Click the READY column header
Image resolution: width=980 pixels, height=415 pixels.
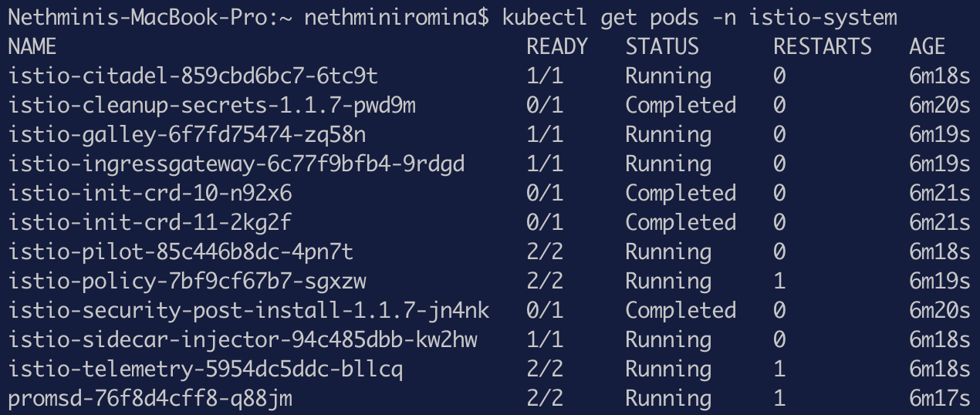coord(557,47)
